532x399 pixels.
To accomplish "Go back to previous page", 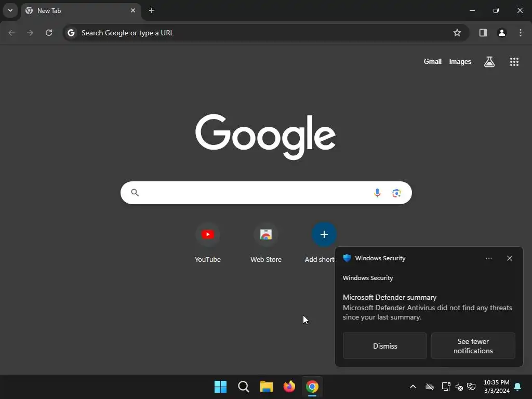I will point(11,33).
